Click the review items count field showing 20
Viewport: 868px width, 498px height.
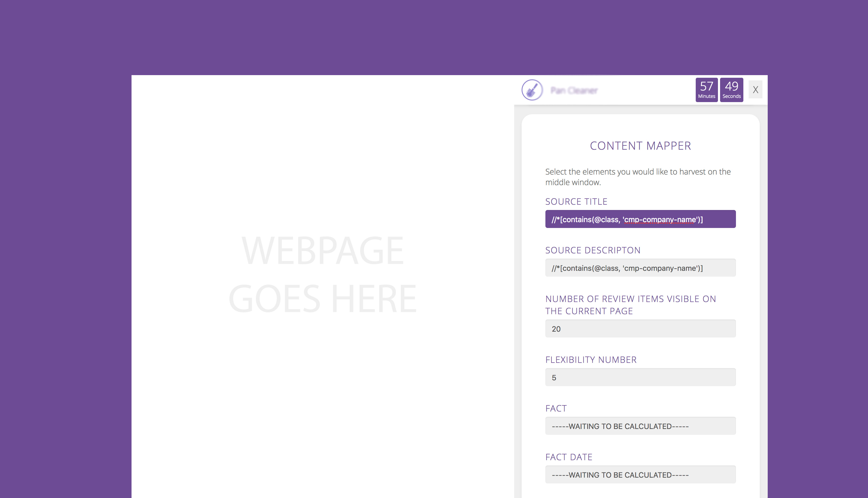point(640,329)
